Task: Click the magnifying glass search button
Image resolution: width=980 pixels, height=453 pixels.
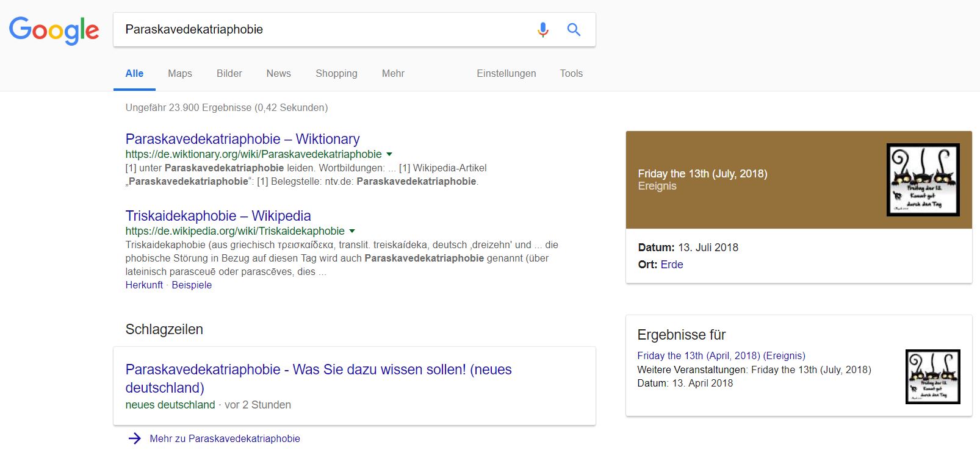Action: pos(574,29)
